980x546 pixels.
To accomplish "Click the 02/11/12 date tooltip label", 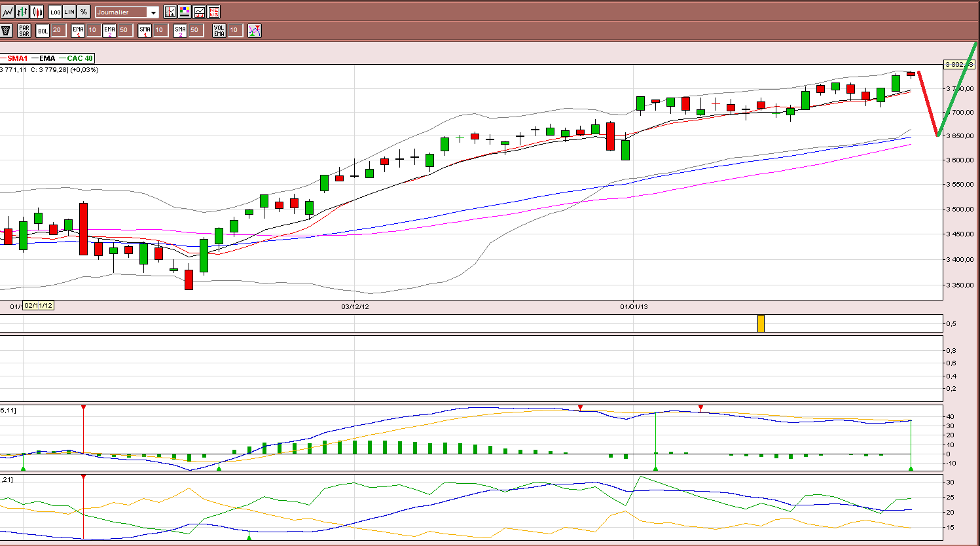I will pyautogui.click(x=38, y=306).
